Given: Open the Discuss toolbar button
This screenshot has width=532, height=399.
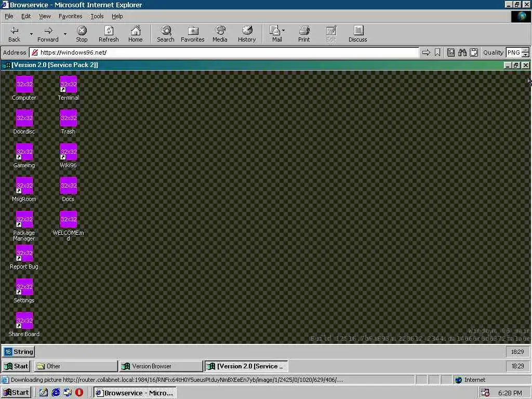Looking at the screenshot, I should (x=357, y=34).
